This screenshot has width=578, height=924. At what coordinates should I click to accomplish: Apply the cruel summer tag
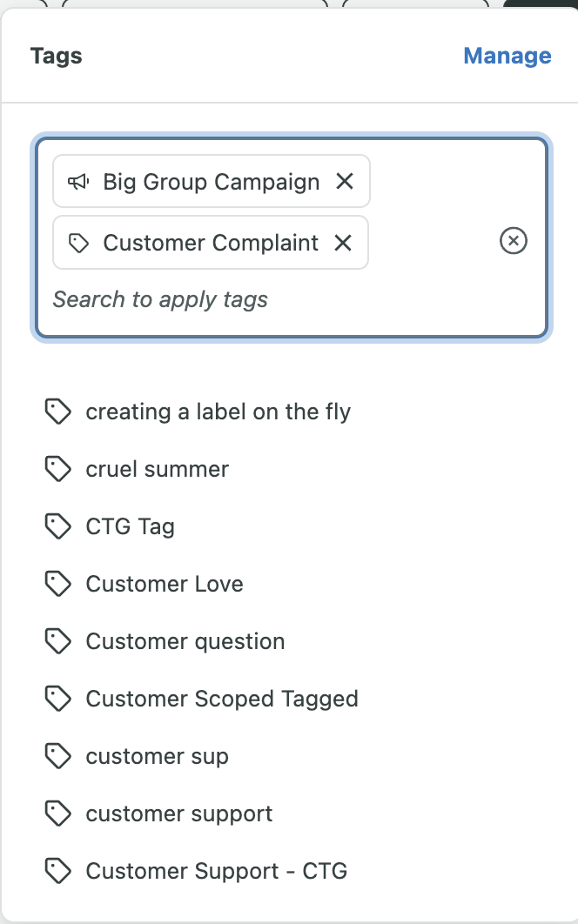pyautogui.click(x=289, y=469)
